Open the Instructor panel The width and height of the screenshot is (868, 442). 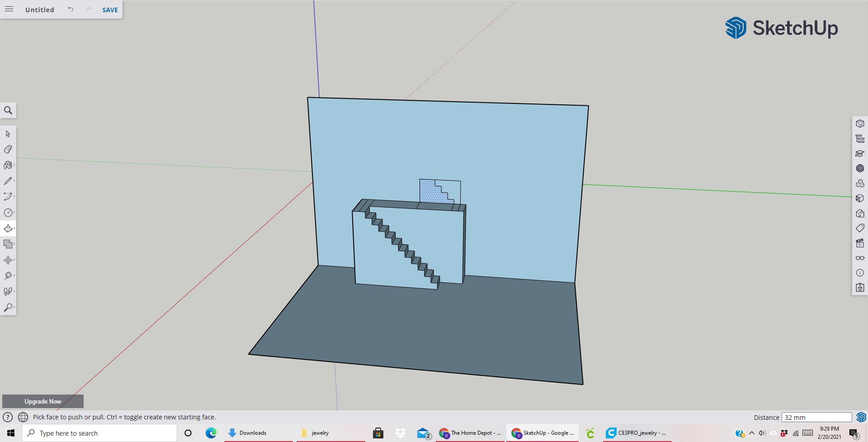pyautogui.click(x=860, y=154)
